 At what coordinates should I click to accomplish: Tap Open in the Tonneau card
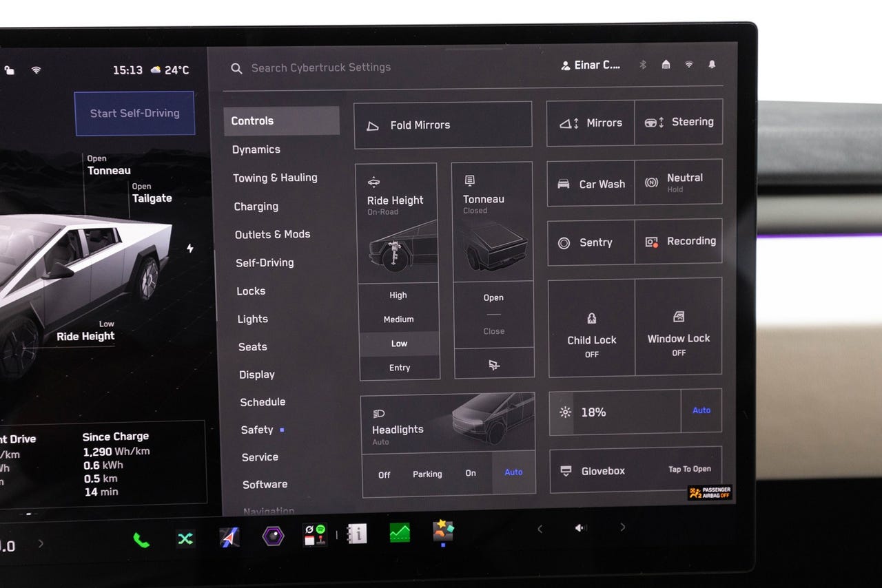[x=493, y=297]
